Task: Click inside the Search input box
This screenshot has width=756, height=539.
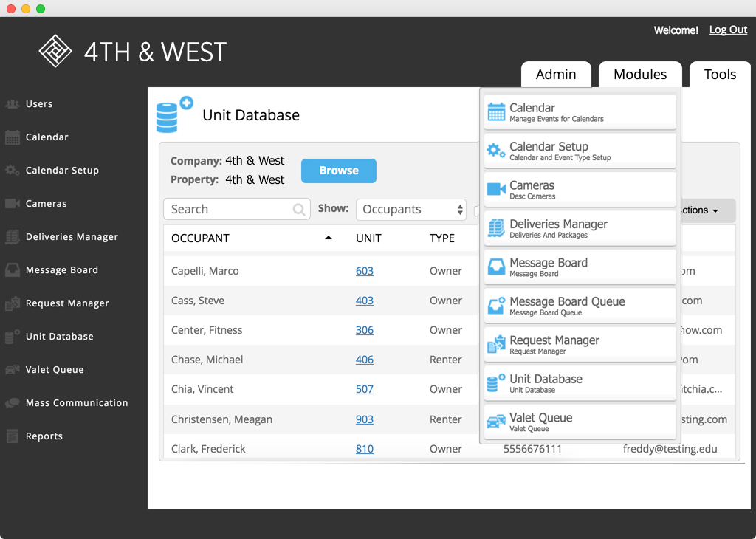Action: pos(229,209)
